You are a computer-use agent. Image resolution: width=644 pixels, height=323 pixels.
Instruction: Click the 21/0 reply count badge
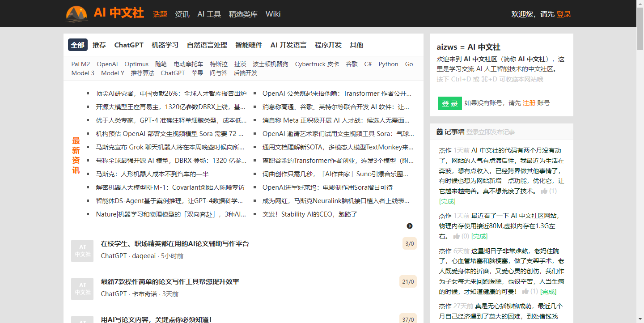coord(408,282)
